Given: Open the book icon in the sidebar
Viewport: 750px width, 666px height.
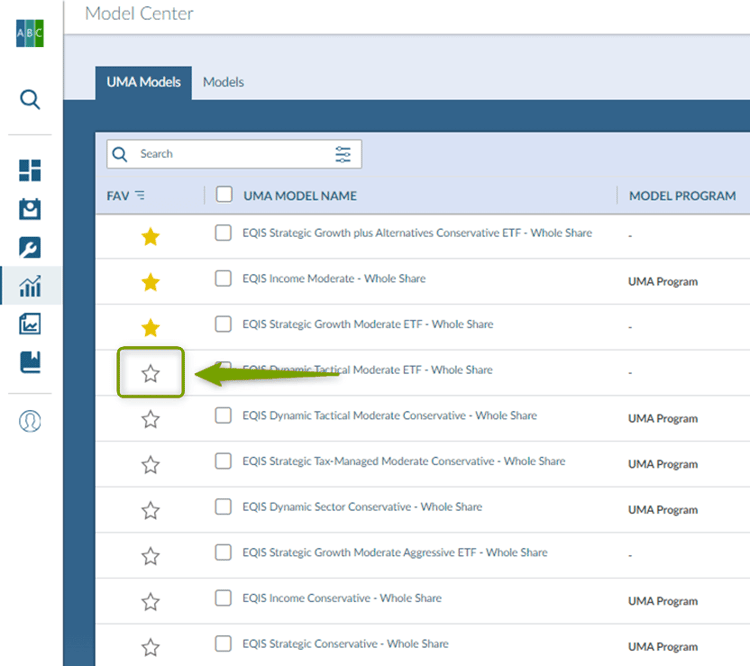Looking at the screenshot, I should point(30,361).
